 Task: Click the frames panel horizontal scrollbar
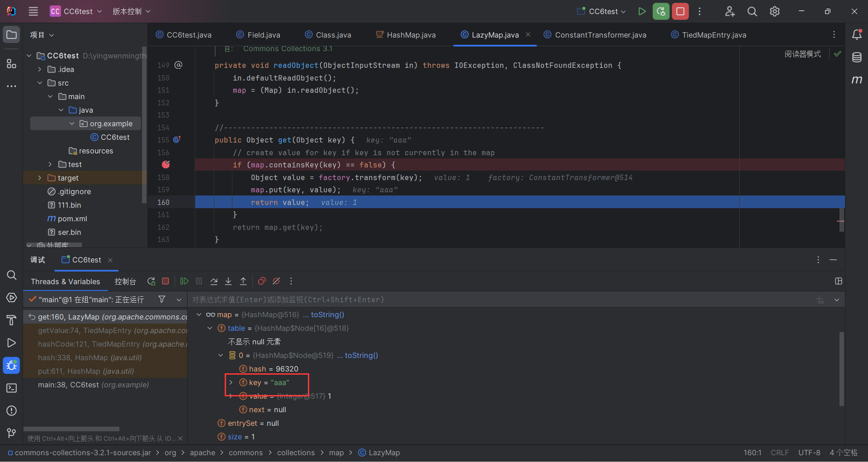coord(71,429)
